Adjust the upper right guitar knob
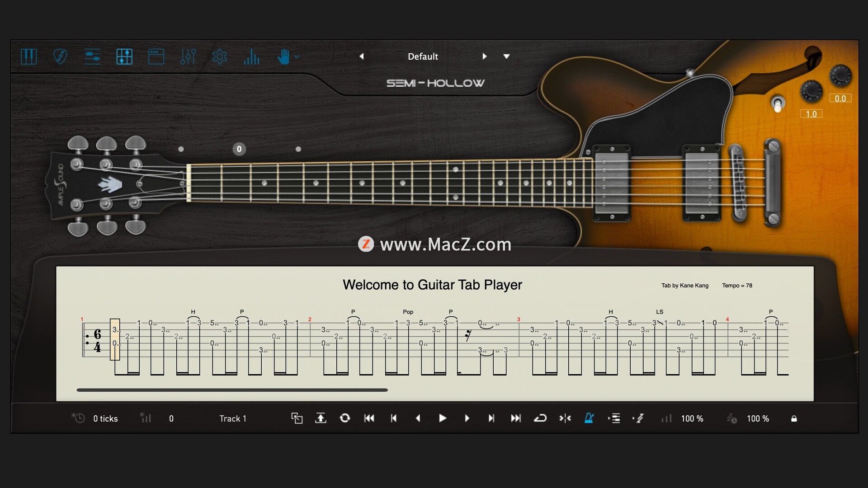The width and height of the screenshot is (868, 488). pos(840,75)
